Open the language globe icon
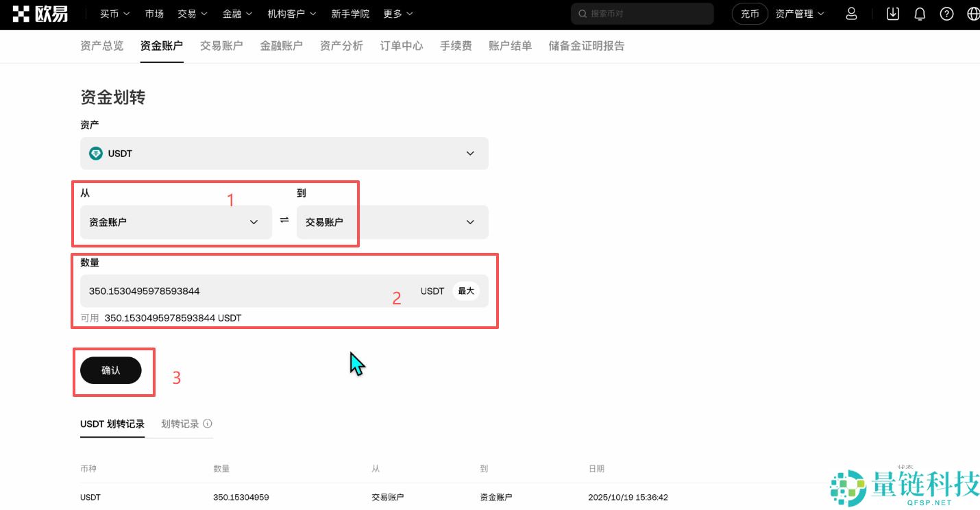 tap(972, 13)
